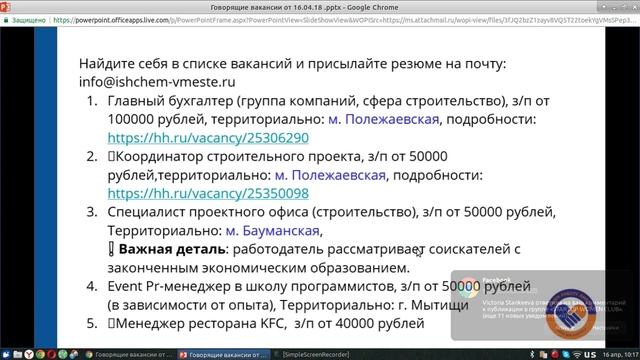
Task: Launch Yandex browser from the taskbar
Action: [x=29, y=354]
